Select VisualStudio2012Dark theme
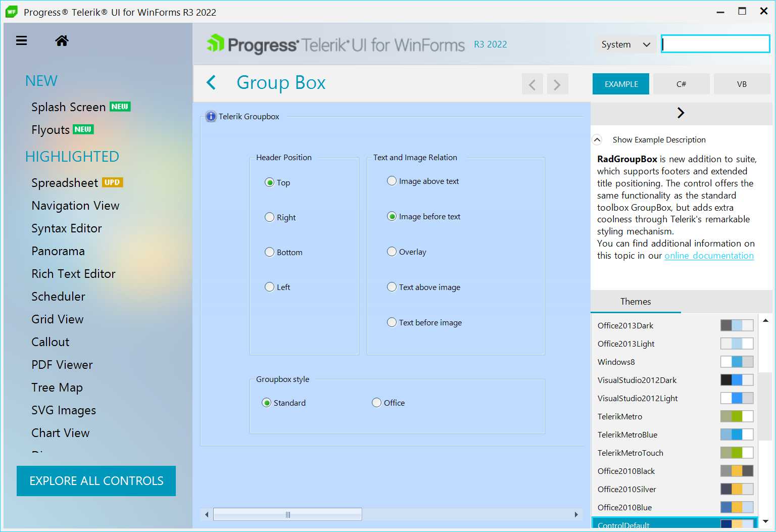Screen dimensions: 776x532 (x=675, y=380)
